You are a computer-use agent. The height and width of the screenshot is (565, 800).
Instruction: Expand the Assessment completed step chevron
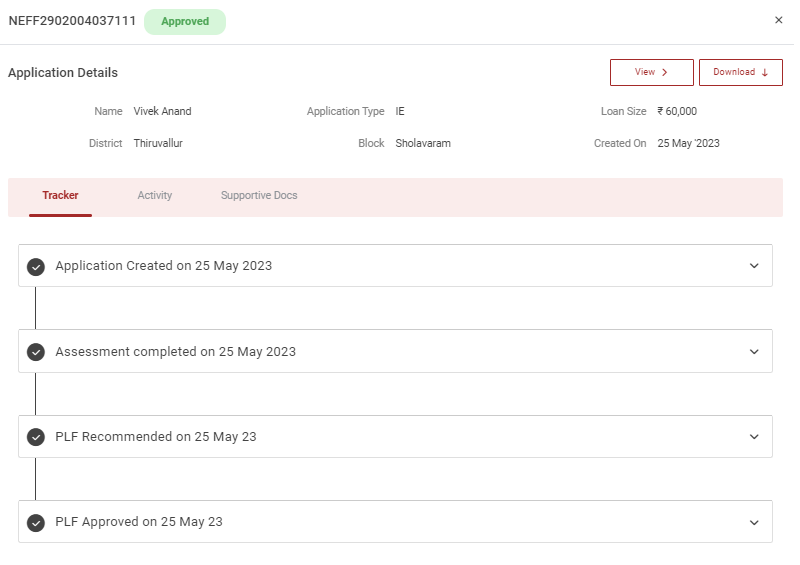[x=754, y=352]
